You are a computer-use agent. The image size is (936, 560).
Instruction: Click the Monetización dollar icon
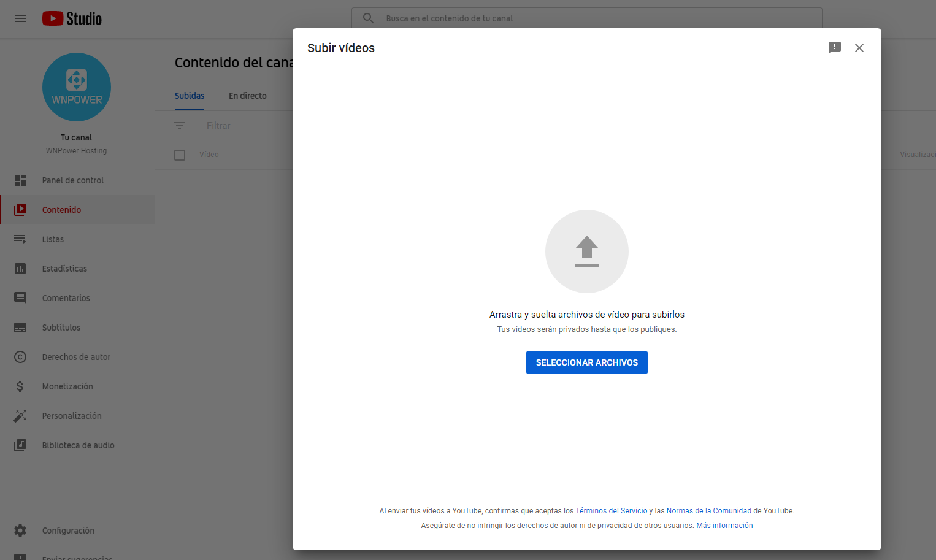(x=20, y=386)
